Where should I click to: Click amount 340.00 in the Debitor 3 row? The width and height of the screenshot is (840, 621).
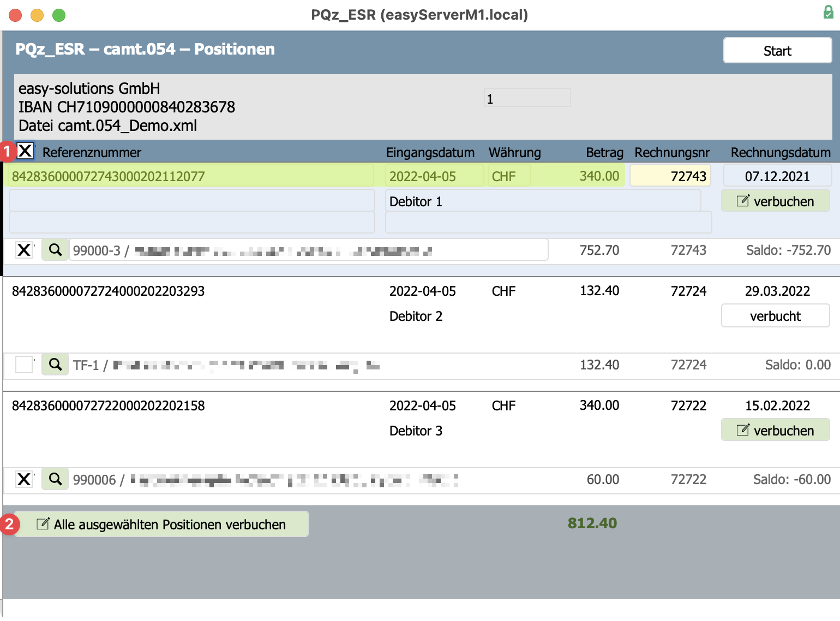click(599, 405)
